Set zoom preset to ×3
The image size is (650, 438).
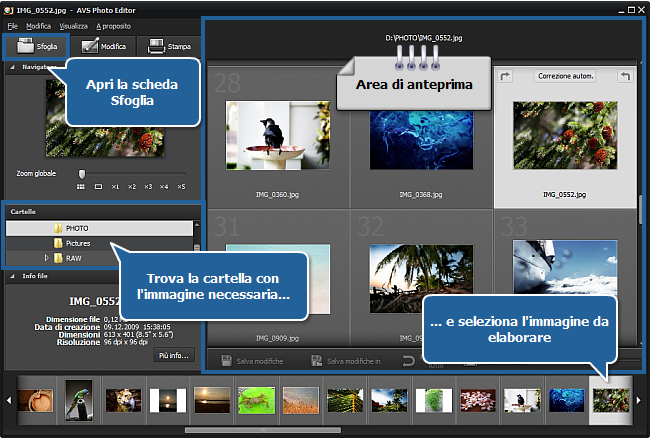coord(148,186)
